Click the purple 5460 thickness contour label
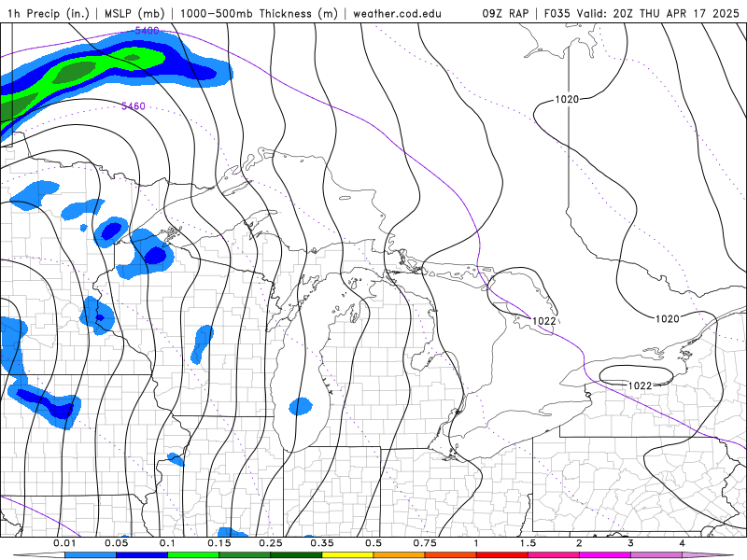The width and height of the screenshot is (747, 560). [133, 106]
